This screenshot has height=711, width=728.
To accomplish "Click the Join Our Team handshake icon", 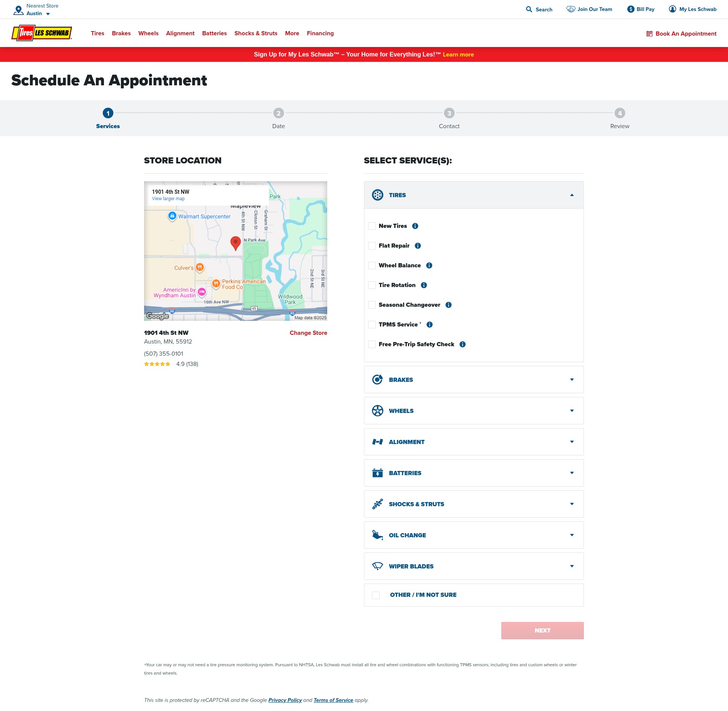I will pos(571,9).
